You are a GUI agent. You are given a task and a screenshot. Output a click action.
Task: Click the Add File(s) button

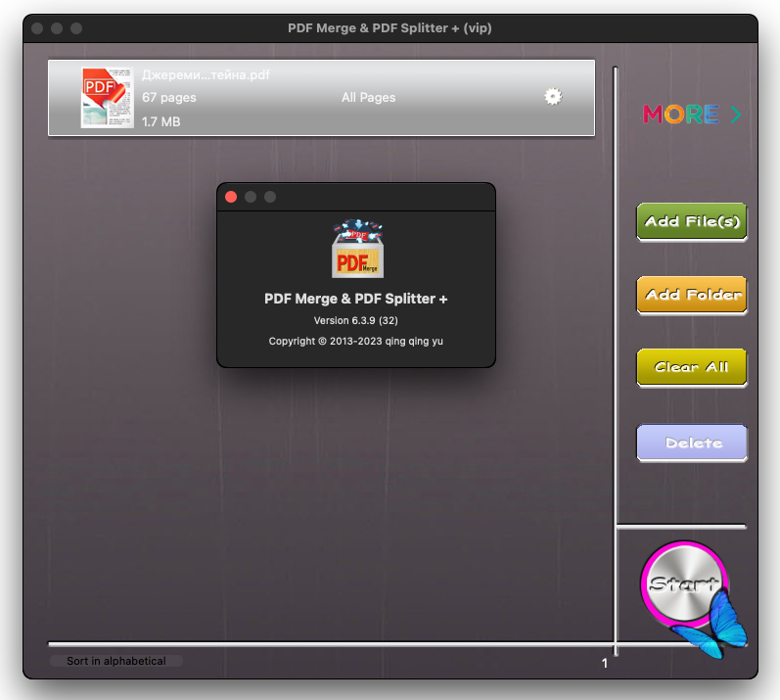point(692,221)
